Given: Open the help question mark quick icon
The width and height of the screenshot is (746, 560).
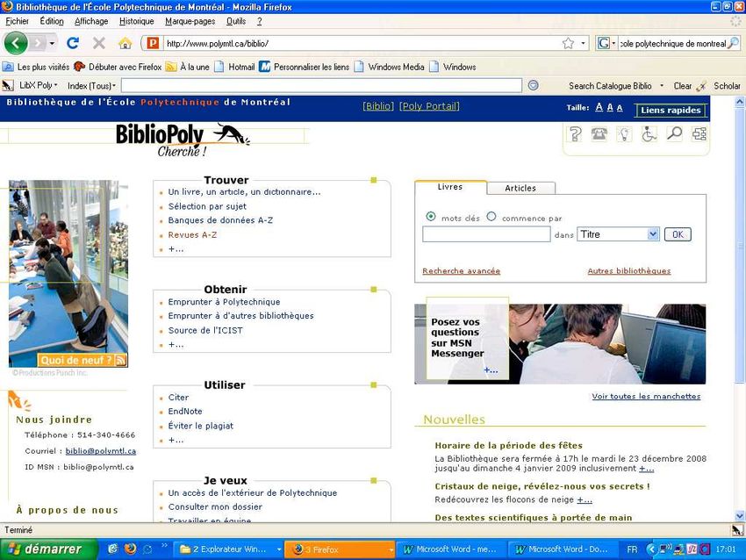Looking at the screenshot, I should click(575, 134).
